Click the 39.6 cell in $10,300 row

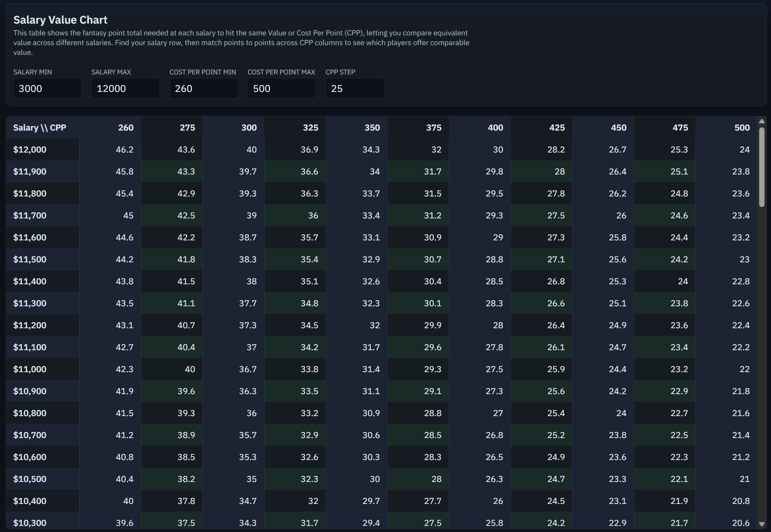[x=110, y=521]
